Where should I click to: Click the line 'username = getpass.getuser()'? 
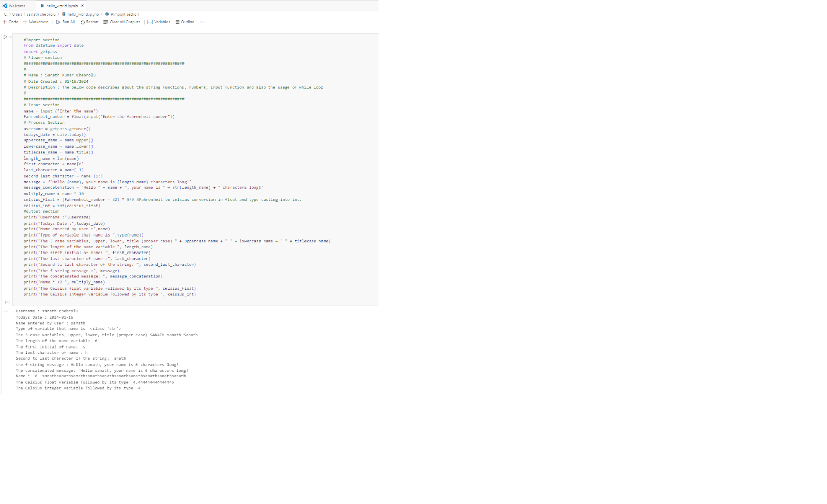click(x=57, y=129)
